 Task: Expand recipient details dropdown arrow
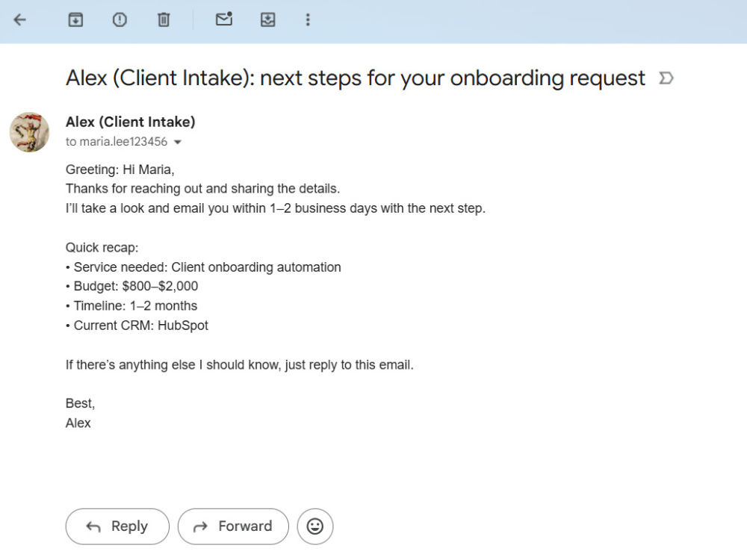tap(178, 142)
